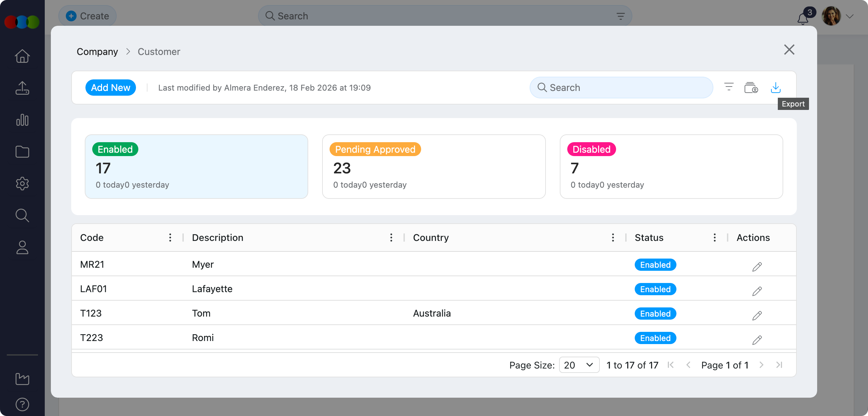Edit the Myer customer row
Screen dimensions: 868x416
757,267
